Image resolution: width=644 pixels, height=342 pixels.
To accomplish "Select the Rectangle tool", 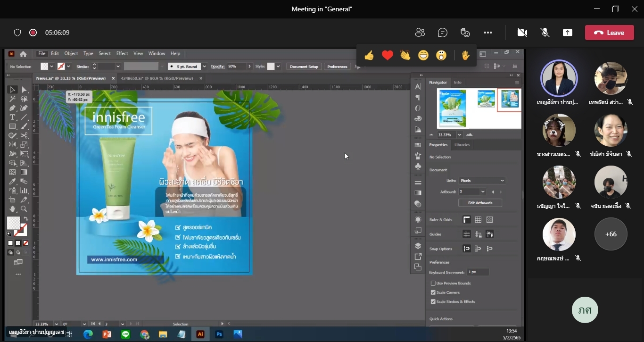I will (x=13, y=126).
